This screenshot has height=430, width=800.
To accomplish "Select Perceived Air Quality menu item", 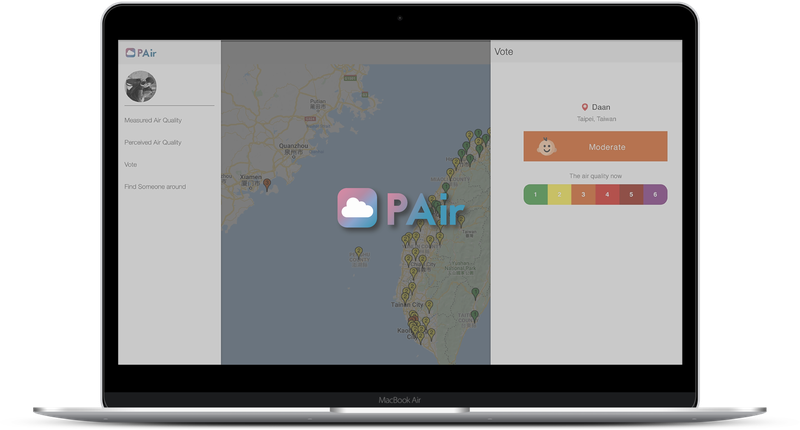I will click(153, 142).
